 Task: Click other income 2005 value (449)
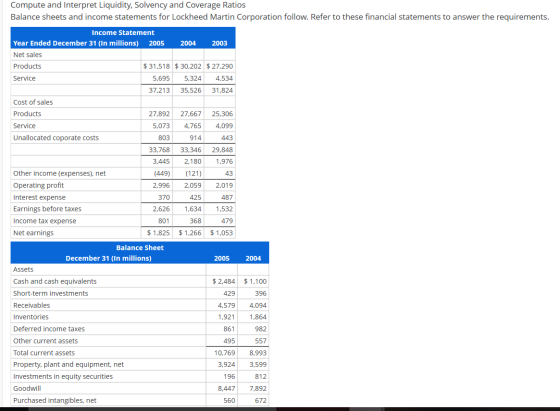point(162,174)
